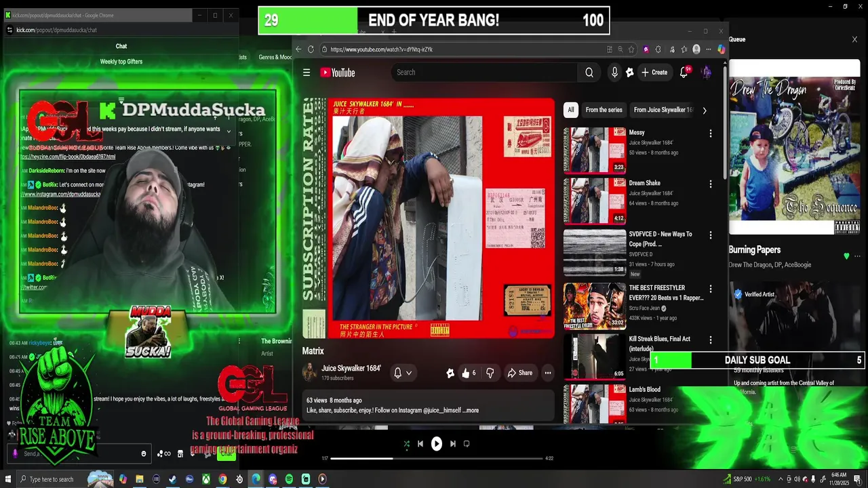Image resolution: width=868 pixels, height=488 pixels.
Task: Open Steam from the taskbar
Action: tap(173, 479)
